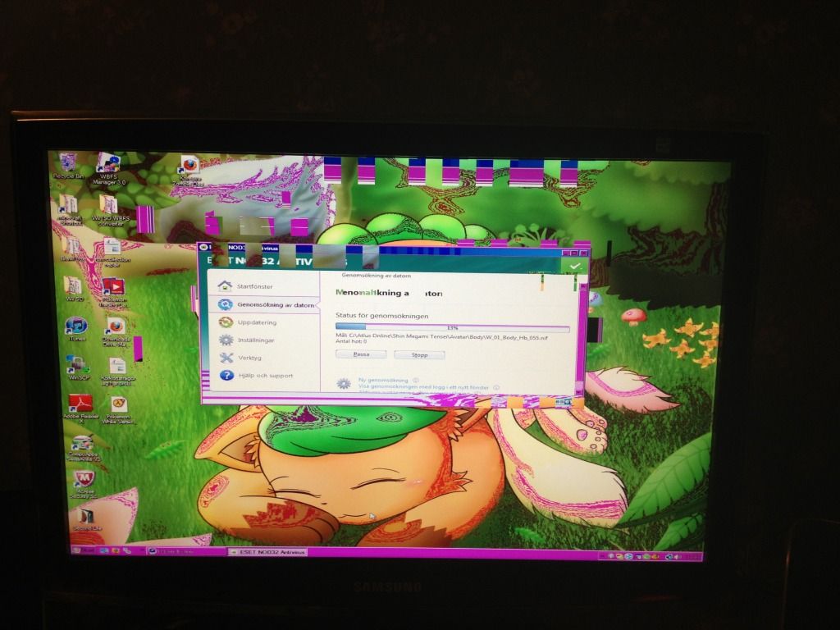This screenshot has height=630, width=840.
Task: Click the green protection status checkmark
Action: 575,266
